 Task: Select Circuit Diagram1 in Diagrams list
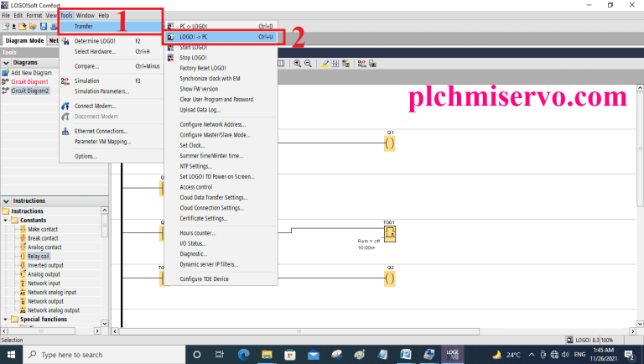click(x=29, y=81)
